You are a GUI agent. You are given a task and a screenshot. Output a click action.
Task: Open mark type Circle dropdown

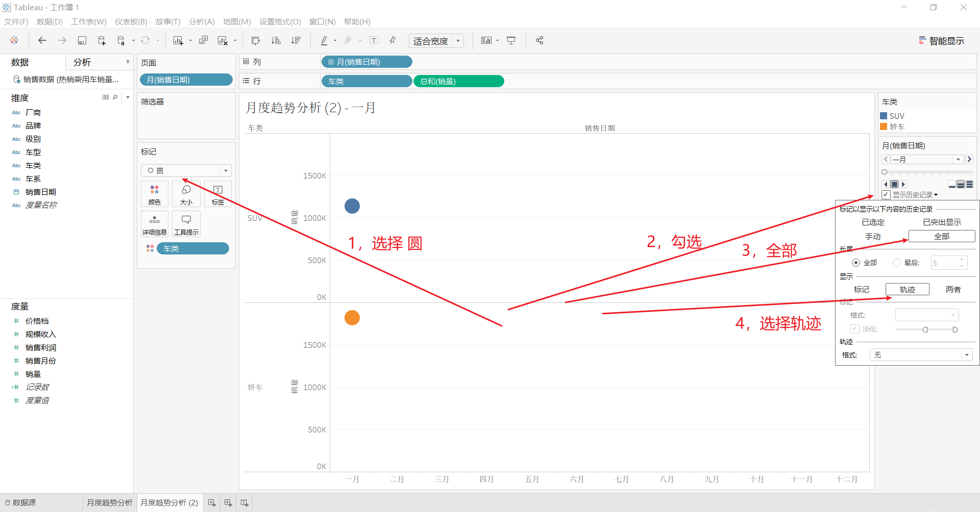click(x=186, y=170)
